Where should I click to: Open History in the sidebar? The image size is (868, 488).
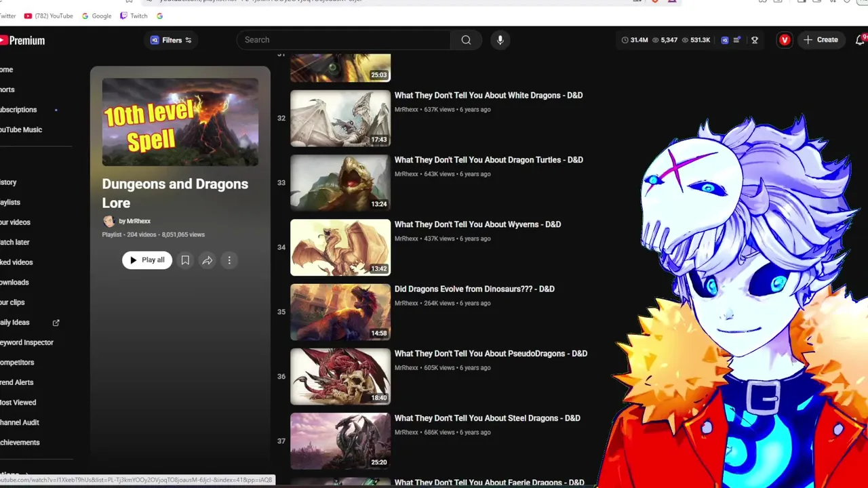[9, 182]
